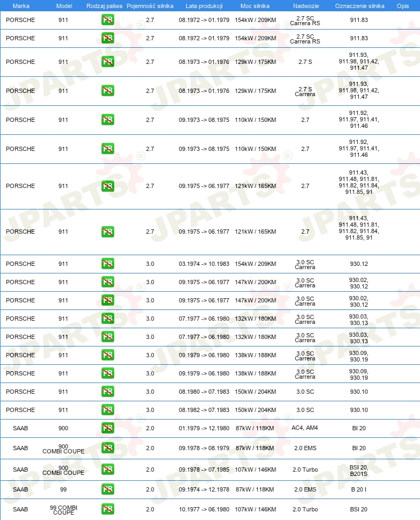Screen dimensions: 420x520
Task: Click 2.0 EMS body in the 09.1974 row
Action: 305,489
